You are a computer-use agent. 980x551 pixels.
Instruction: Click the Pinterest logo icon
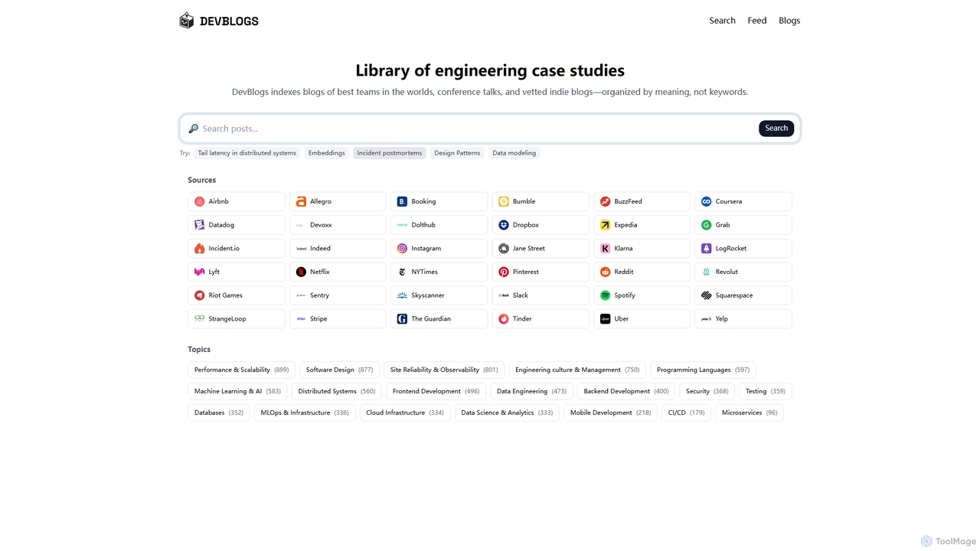[504, 272]
